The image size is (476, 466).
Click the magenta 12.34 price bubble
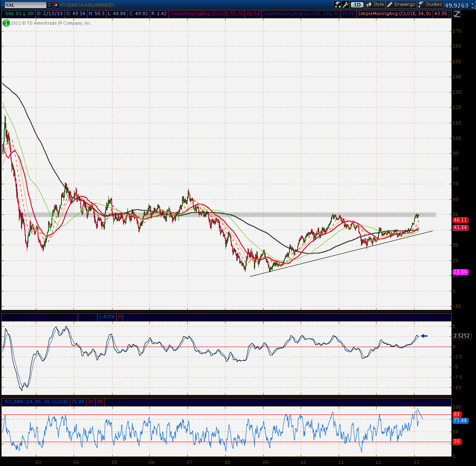[x=460, y=272]
